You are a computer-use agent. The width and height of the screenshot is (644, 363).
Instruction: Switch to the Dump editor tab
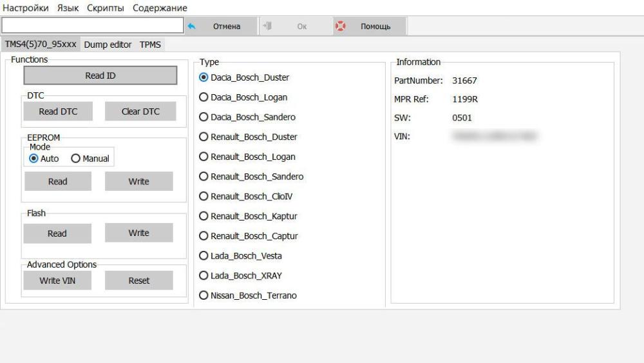pyautogui.click(x=108, y=44)
